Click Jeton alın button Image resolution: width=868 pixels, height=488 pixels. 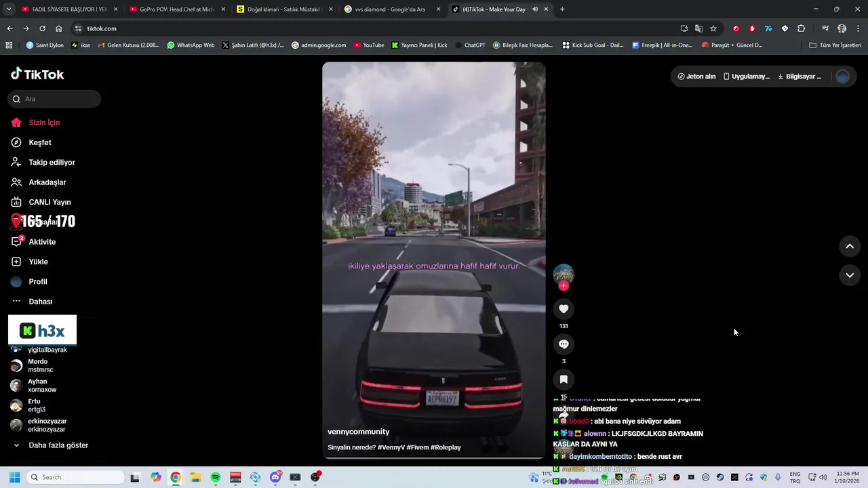click(696, 77)
